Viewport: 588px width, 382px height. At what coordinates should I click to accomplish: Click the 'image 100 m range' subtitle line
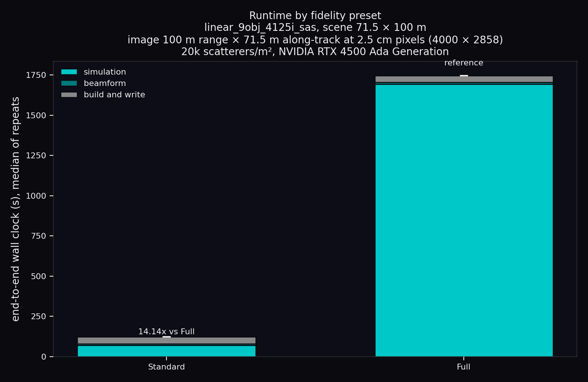pos(315,40)
